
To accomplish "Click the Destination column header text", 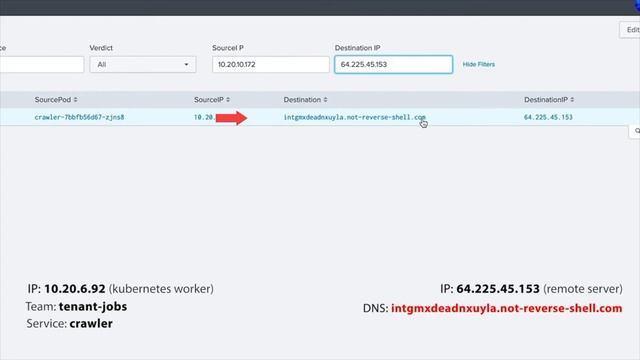I will coord(302,100).
